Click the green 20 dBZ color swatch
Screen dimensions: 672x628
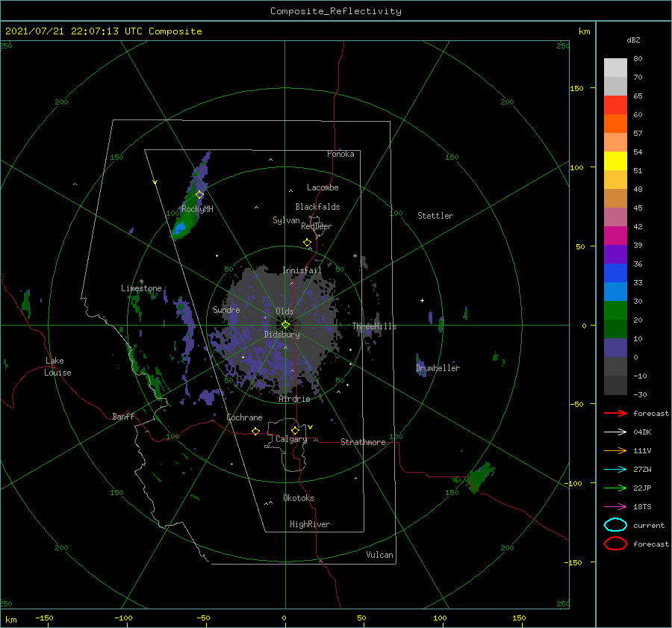click(615, 311)
